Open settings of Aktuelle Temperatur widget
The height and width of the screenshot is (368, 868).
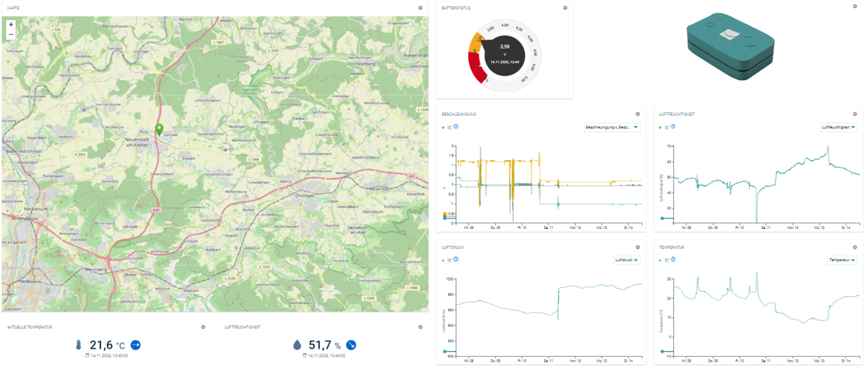(x=203, y=327)
